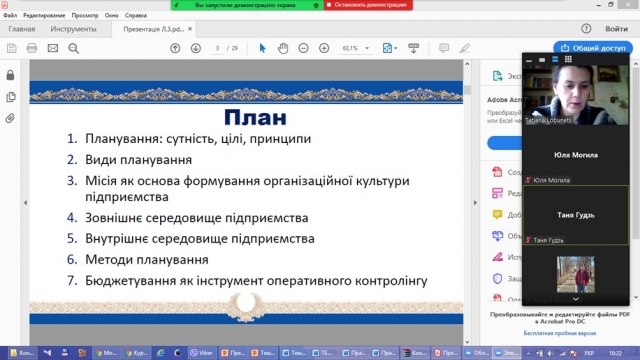Open the Edit PDF tool icon
This screenshot has height=360, width=640.
click(x=497, y=193)
